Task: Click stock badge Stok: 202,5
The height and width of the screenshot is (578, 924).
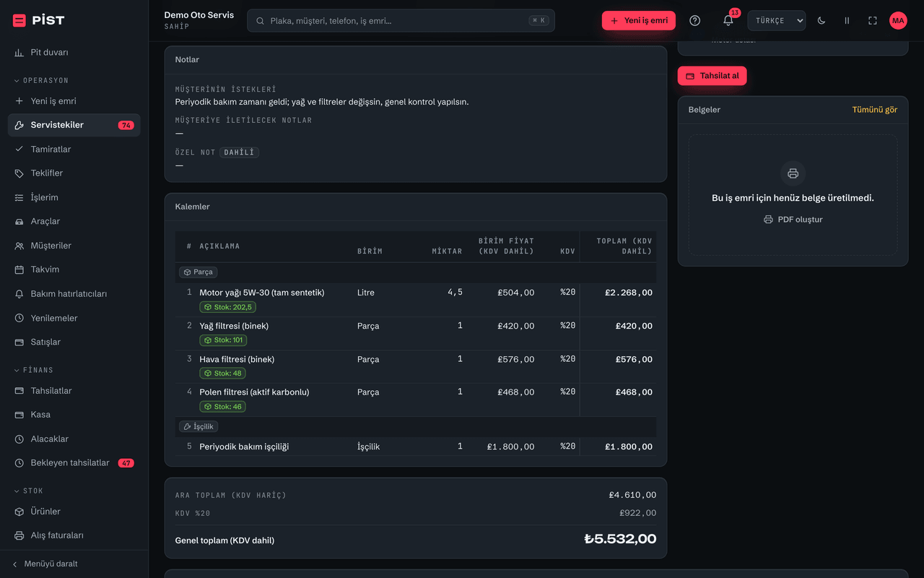Action: pos(227,307)
